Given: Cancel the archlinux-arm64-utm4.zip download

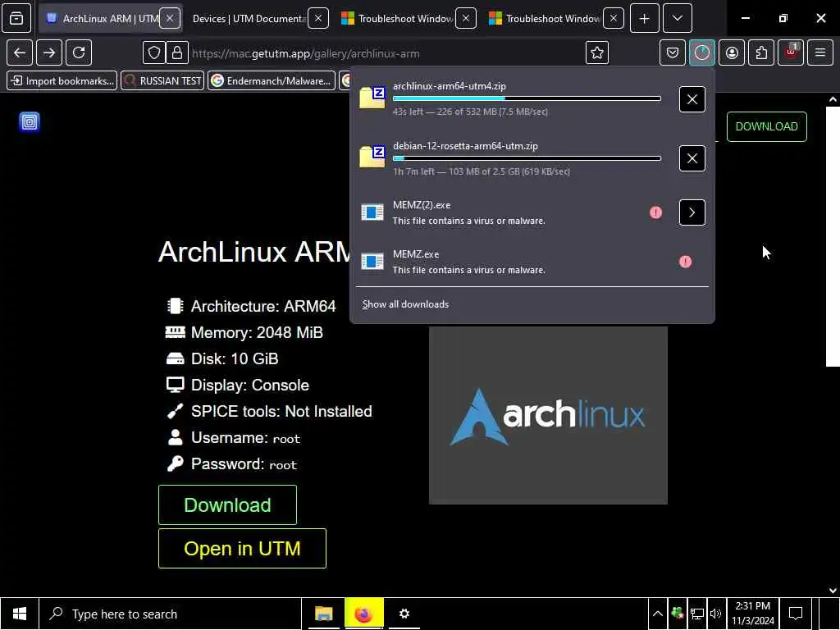Looking at the screenshot, I should [692, 99].
